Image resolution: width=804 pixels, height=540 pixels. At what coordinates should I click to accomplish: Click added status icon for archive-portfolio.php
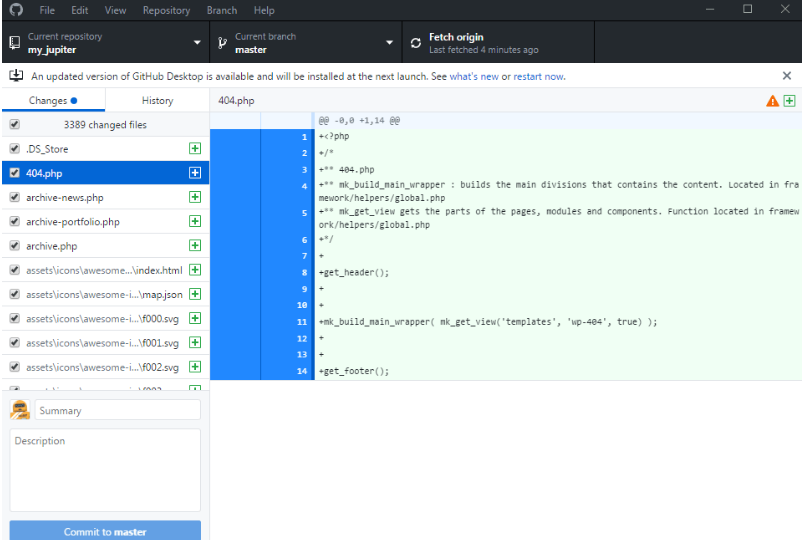tap(195, 221)
